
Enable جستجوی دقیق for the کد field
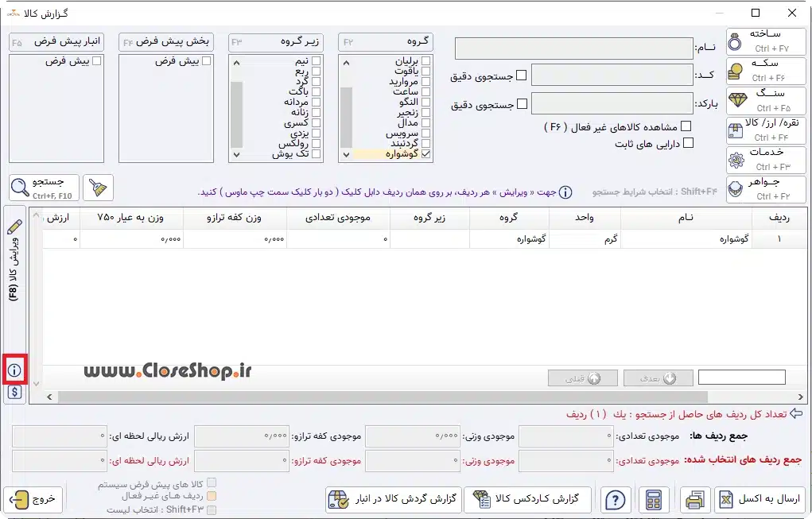[x=522, y=76]
